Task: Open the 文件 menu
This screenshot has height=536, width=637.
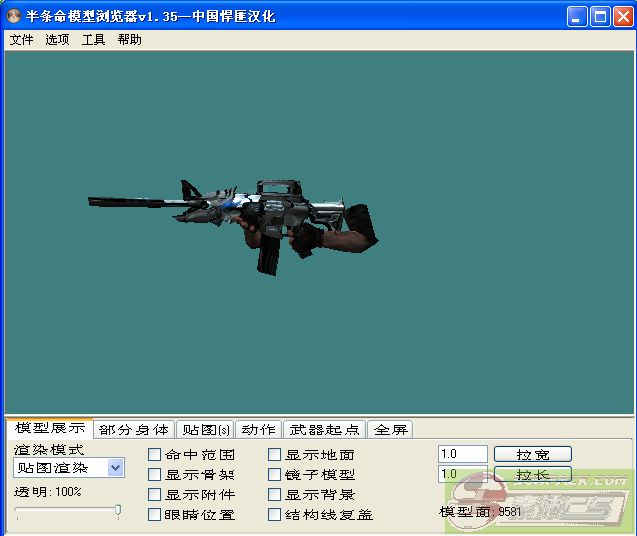Action: pos(21,40)
